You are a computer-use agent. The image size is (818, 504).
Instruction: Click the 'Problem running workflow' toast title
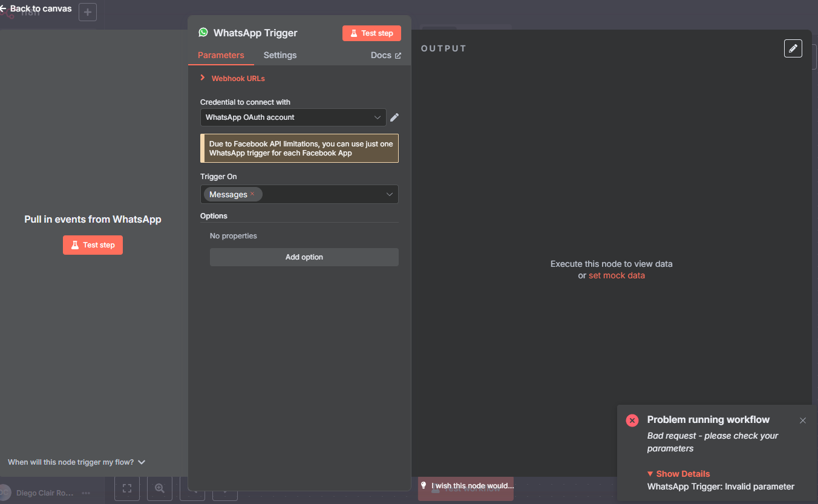click(x=708, y=420)
